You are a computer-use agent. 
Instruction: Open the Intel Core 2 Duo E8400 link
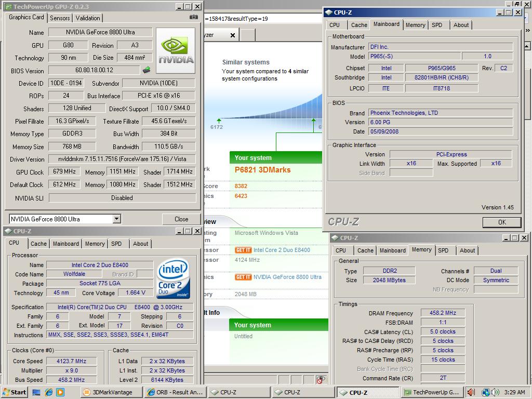coord(282,250)
